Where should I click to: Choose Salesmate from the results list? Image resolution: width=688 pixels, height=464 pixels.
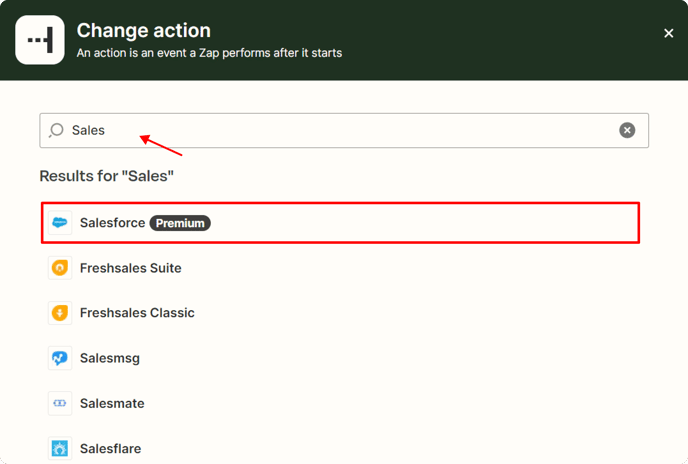pos(340,403)
